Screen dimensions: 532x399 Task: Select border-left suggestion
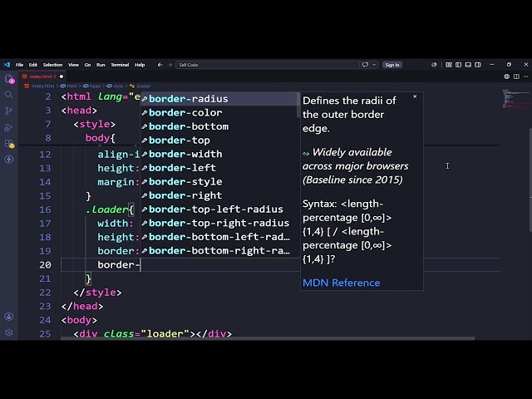pyautogui.click(x=219, y=168)
